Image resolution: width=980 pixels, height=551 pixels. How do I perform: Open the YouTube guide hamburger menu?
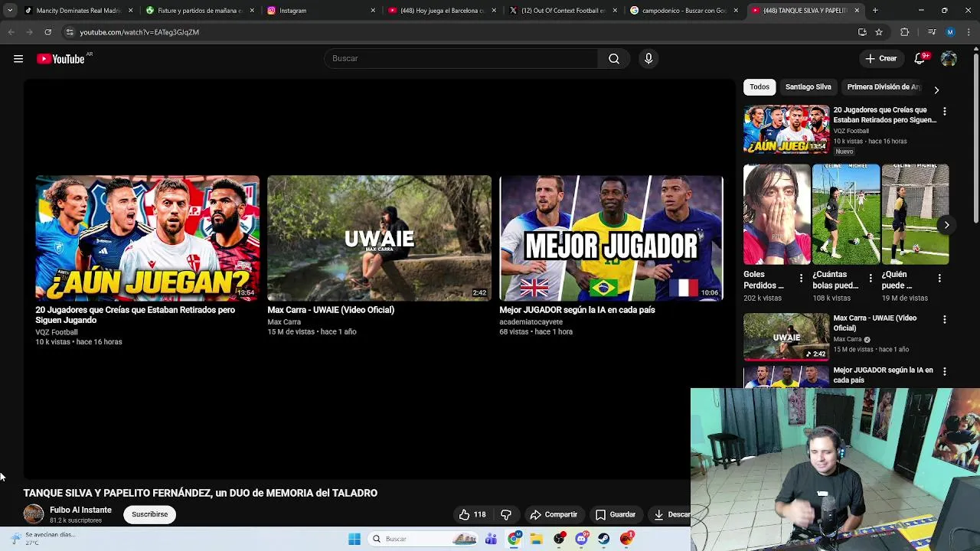(18, 59)
